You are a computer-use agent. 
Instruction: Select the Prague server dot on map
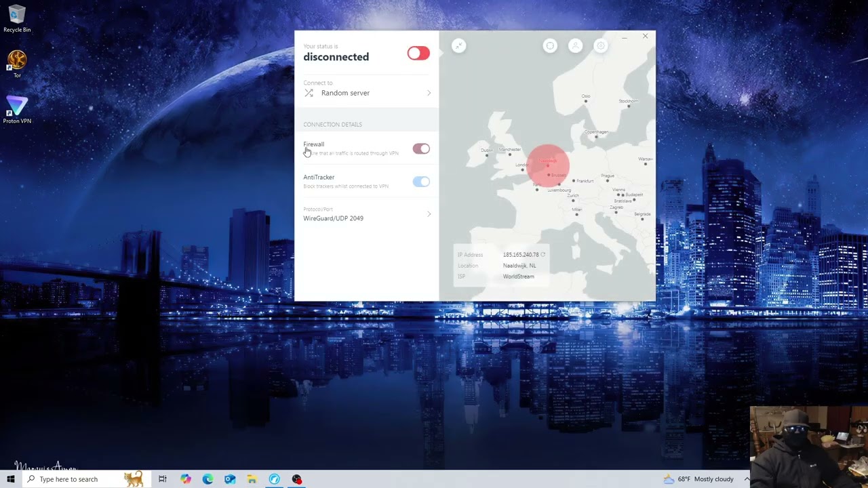point(608,181)
